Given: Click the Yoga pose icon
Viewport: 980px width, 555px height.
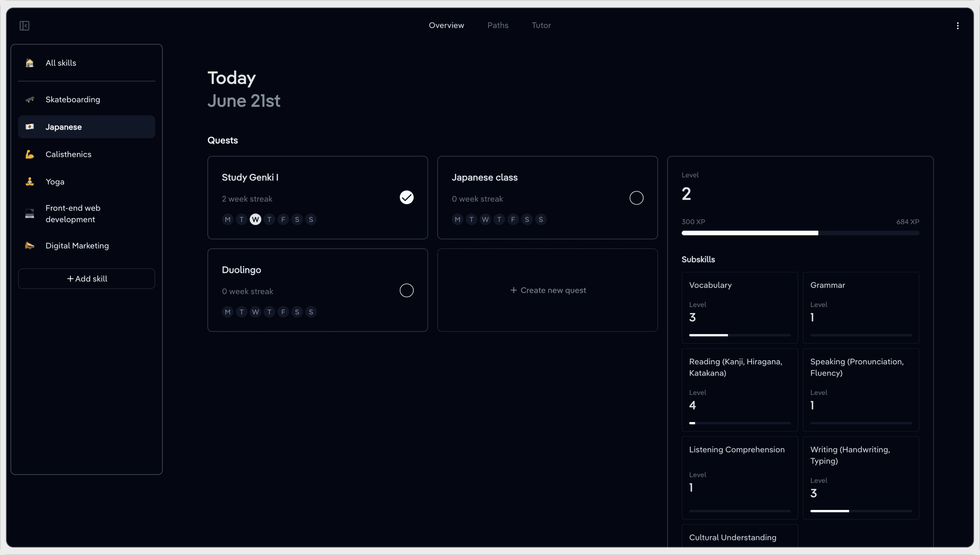Looking at the screenshot, I should click(x=30, y=181).
